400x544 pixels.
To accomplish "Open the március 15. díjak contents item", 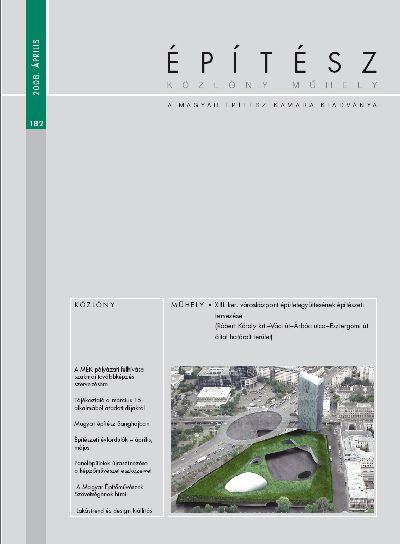I will coord(110,404).
